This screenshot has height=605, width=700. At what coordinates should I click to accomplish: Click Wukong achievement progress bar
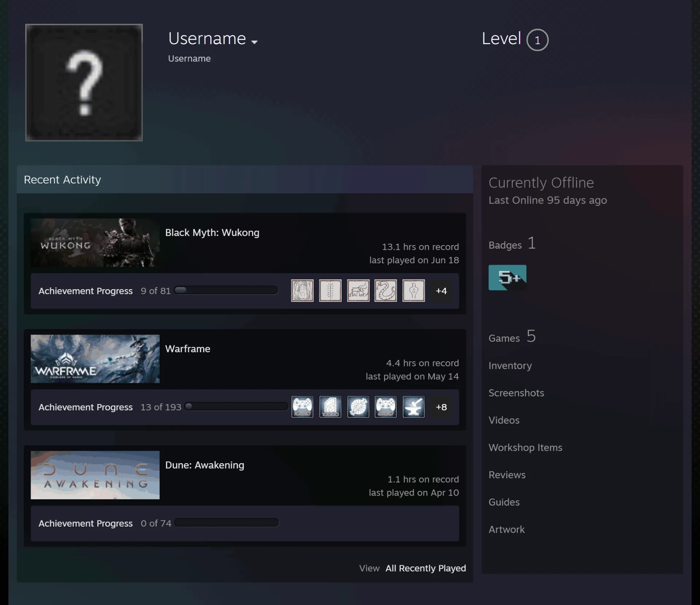(x=226, y=290)
